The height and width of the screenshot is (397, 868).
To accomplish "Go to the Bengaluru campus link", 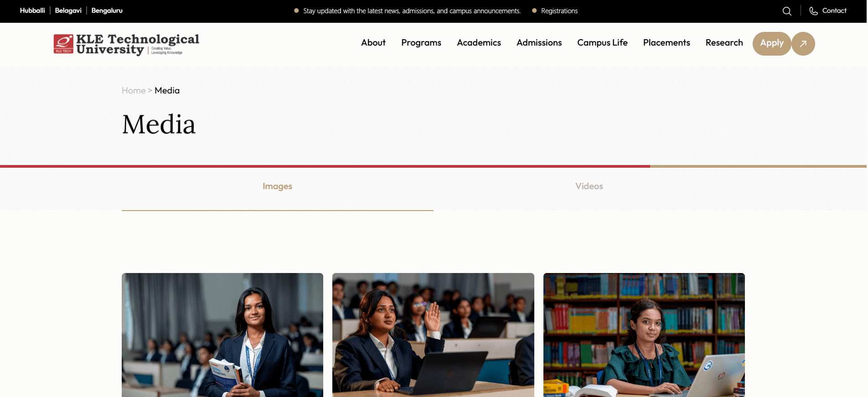I will 107,10.
